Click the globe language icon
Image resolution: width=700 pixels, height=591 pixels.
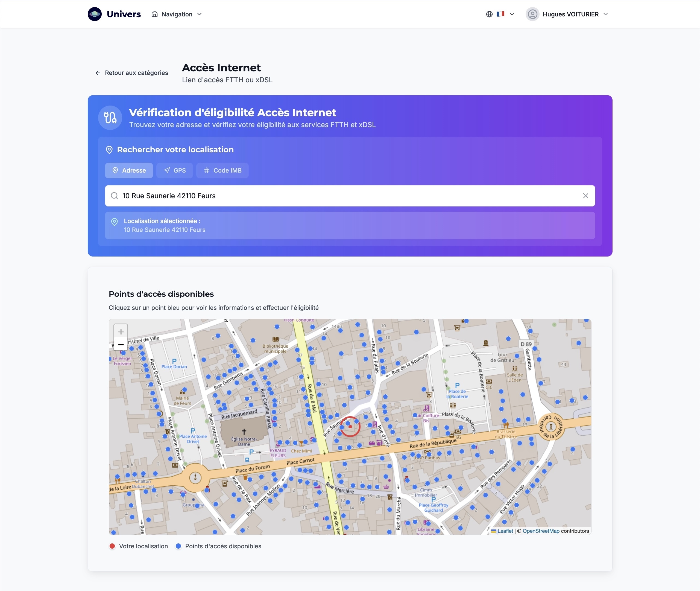click(x=489, y=14)
